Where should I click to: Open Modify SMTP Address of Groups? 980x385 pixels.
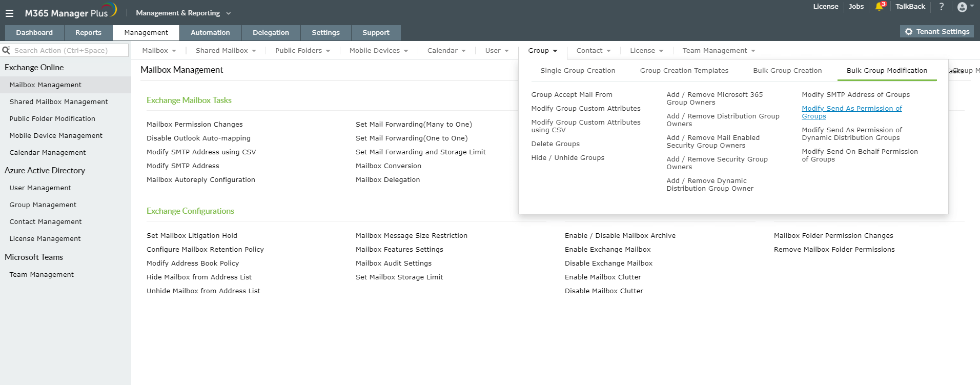coord(856,95)
